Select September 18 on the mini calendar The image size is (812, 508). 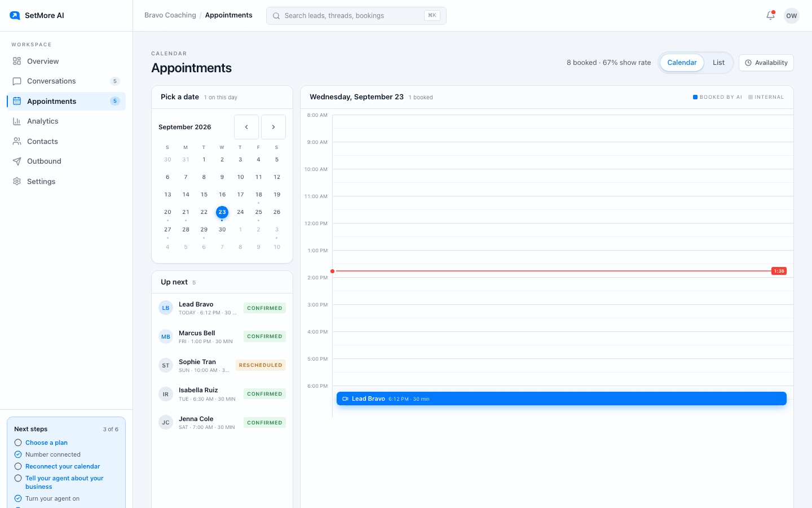pos(258,195)
